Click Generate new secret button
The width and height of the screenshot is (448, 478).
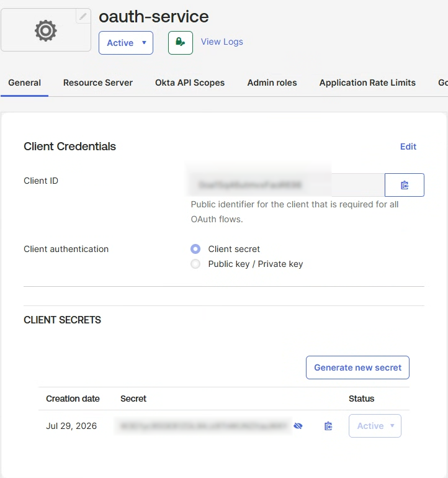tap(357, 368)
